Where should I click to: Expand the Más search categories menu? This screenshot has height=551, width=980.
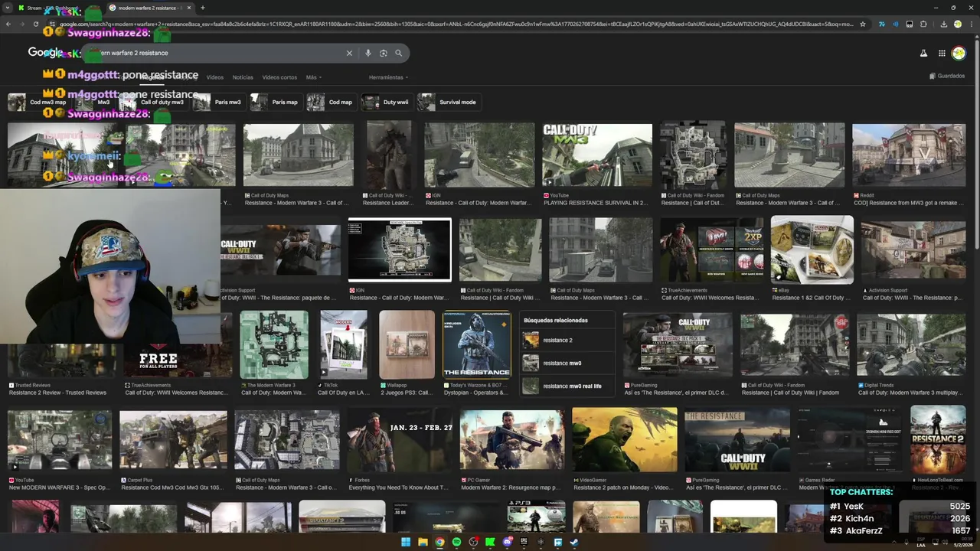click(313, 77)
